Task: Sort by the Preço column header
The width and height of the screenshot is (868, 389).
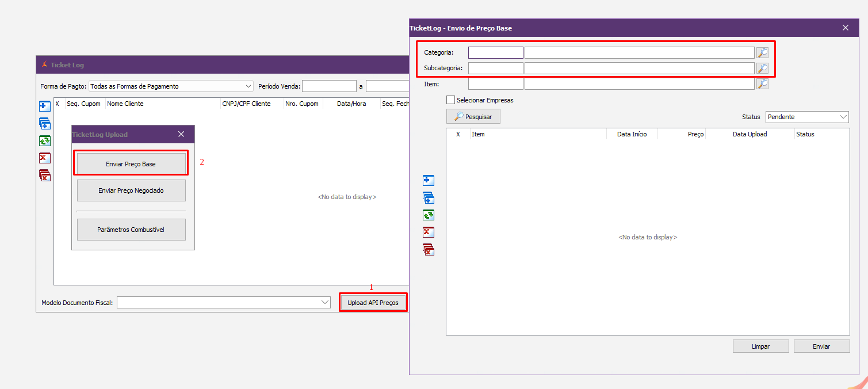Action: (x=682, y=134)
